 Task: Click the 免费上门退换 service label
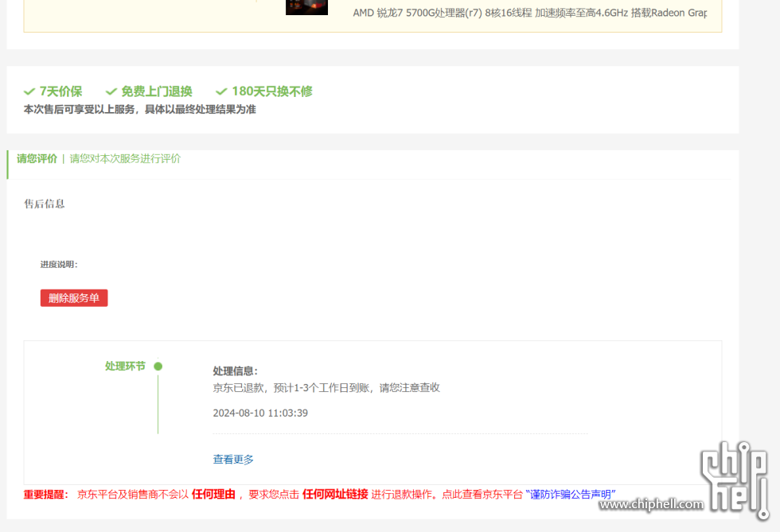[x=157, y=91]
